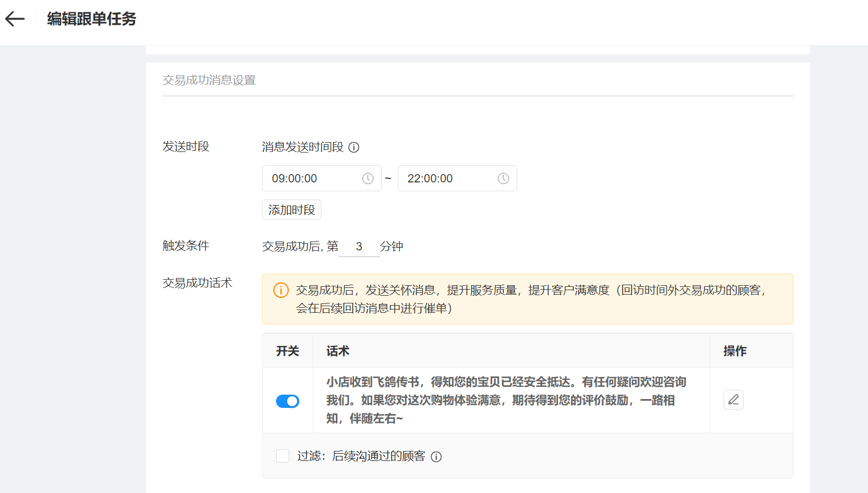Click the 交易成功后, 第 text
868x493 pixels.
click(300, 246)
